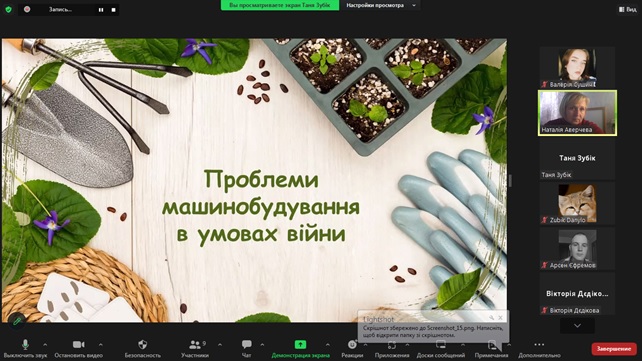The width and height of the screenshot is (642, 361).
Task: Expand arrow next to Чат
Action: pos(262,345)
